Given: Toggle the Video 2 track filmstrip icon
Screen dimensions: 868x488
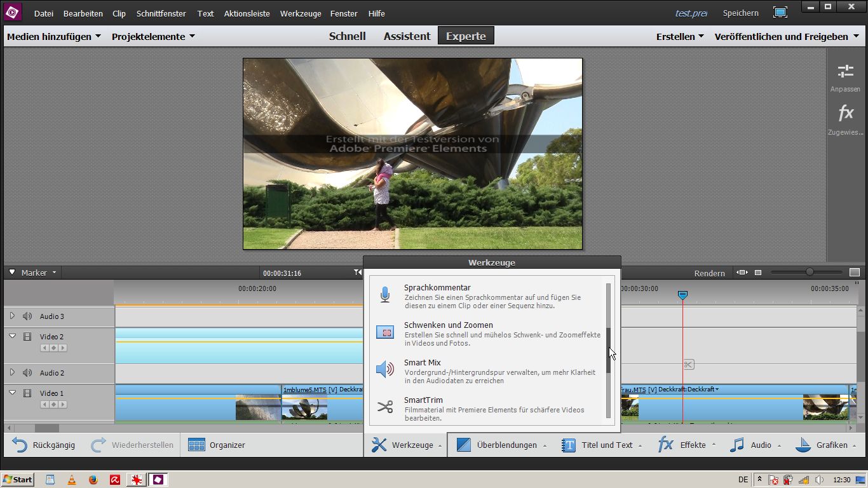Looking at the screenshot, I should pos(27,336).
